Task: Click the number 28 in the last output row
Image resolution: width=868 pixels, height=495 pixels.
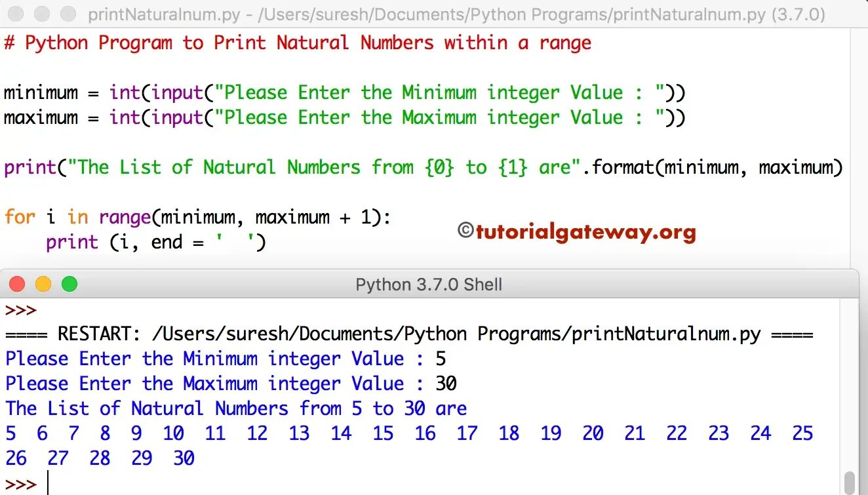Action: [100, 459]
